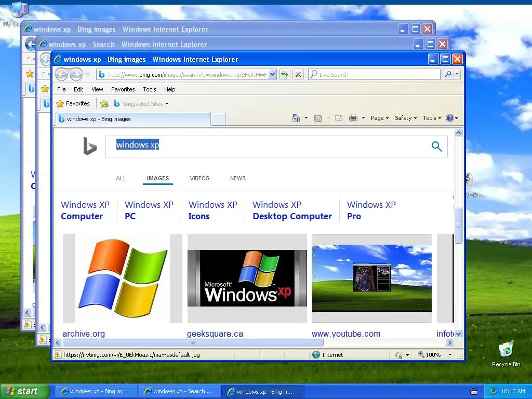Open the Help menu
This screenshot has width=532, height=399.
[x=170, y=89]
